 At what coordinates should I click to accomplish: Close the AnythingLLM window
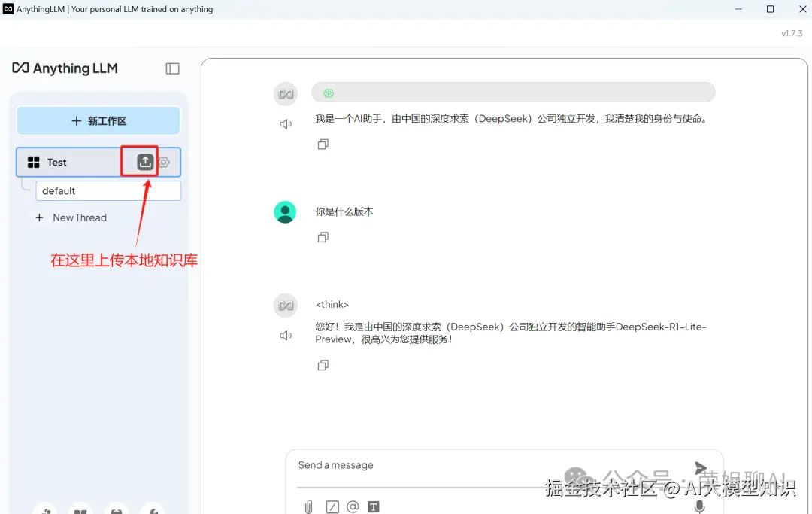point(803,9)
